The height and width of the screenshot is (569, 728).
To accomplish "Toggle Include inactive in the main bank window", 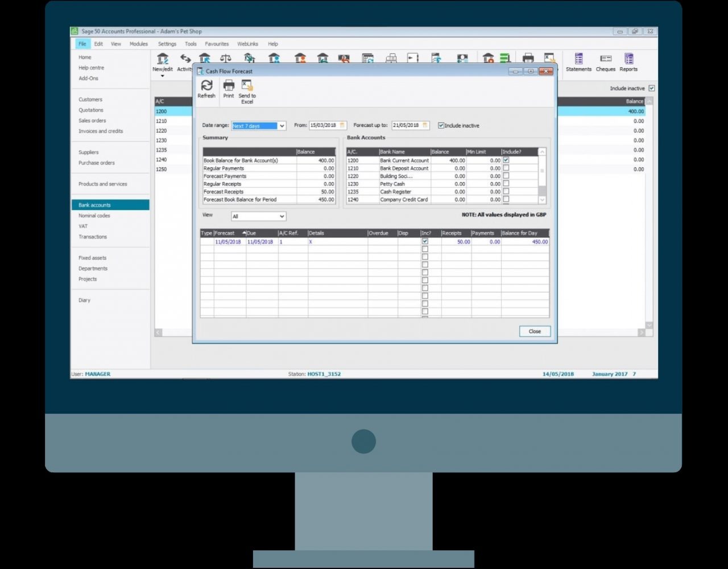I will pyautogui.click(x=652, y=88).
